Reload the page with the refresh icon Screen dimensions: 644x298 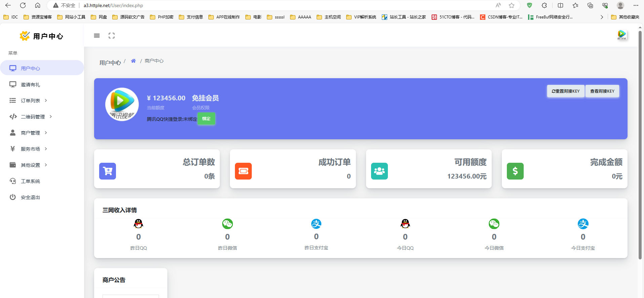click(23, 5)
